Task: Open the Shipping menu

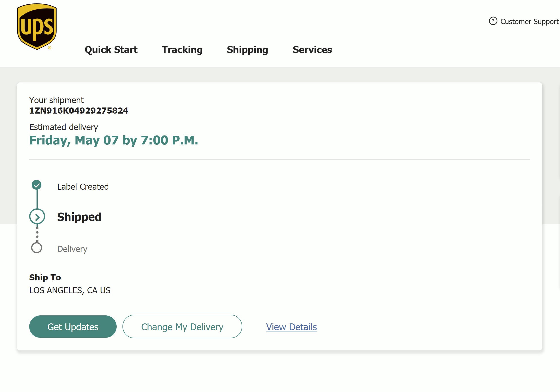Action: [248, 50]
